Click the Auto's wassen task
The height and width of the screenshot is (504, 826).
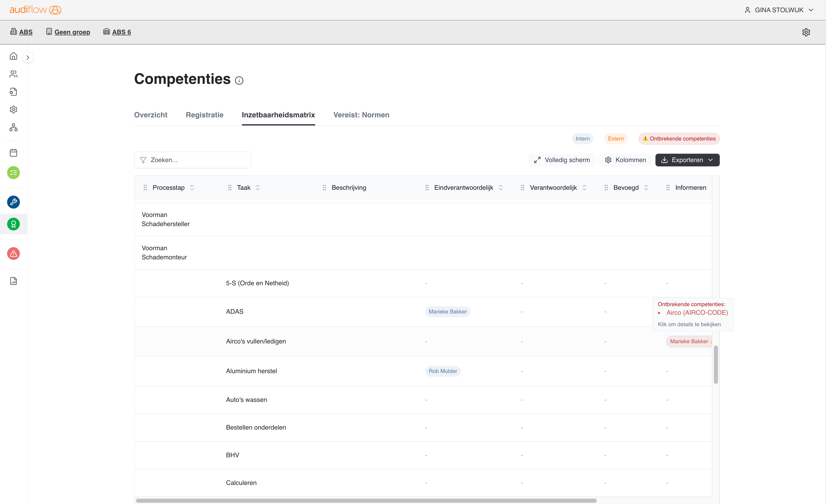[246, 400]
